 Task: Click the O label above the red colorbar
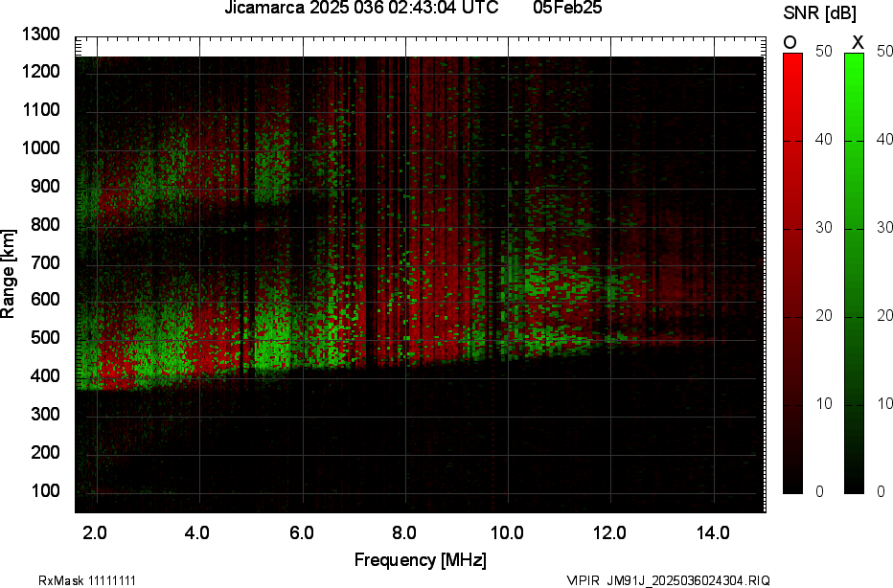(x=790, y=42)
